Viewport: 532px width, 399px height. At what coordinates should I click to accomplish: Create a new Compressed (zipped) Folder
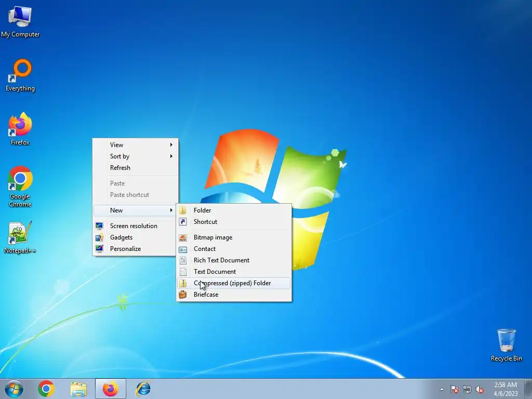tap(234, 283)
